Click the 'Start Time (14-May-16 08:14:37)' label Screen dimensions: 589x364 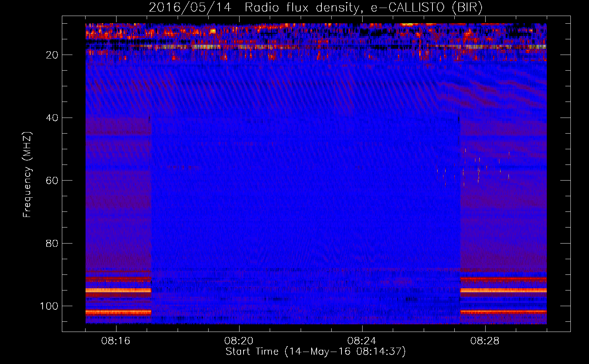coord(316,352)
